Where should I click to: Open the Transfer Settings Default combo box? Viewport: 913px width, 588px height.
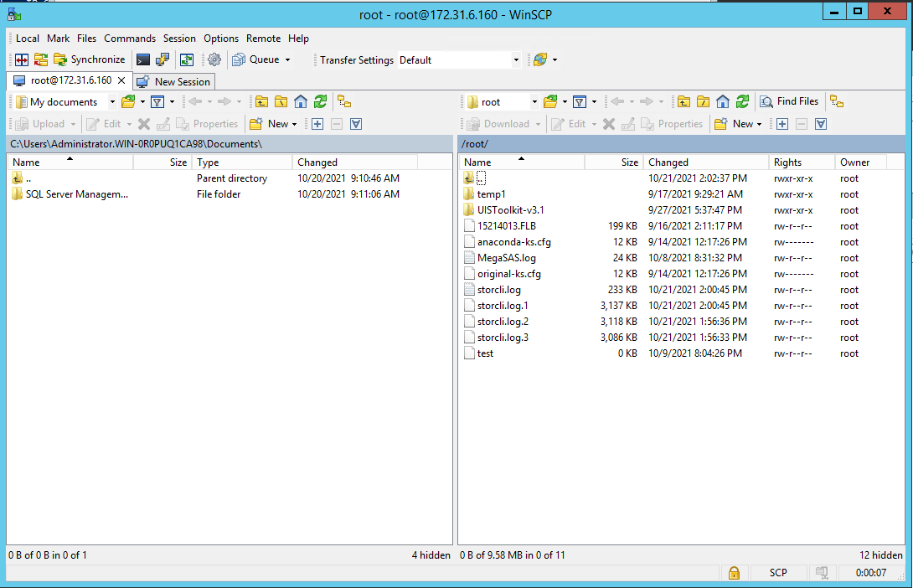459,60
